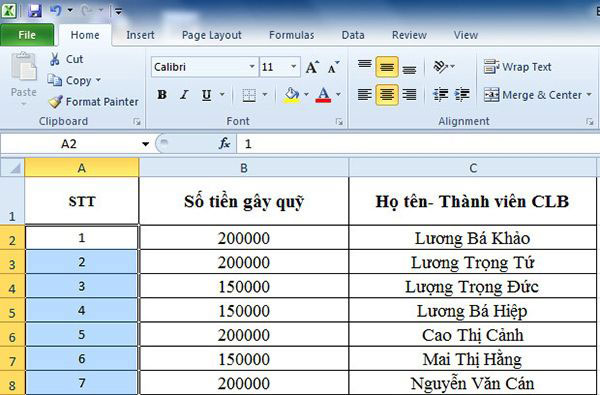Click Decrease Indent icon

440,95
